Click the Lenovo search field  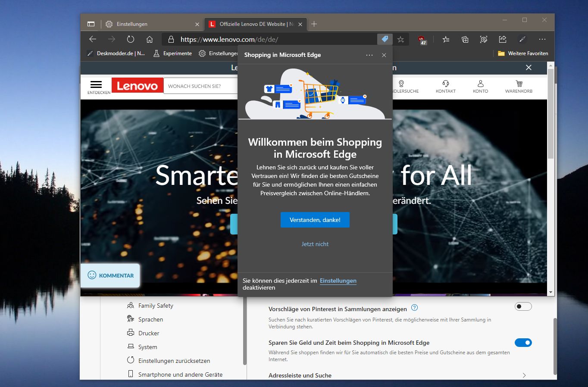point(200,86)
